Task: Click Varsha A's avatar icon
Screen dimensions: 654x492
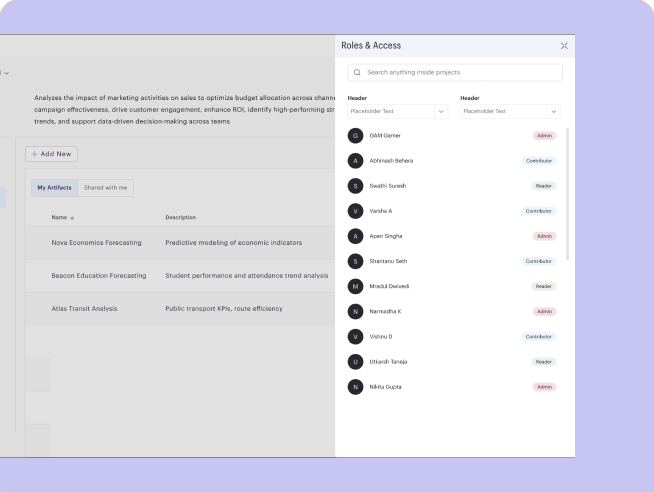Action: pyautogui.click(x=355, y=211)
